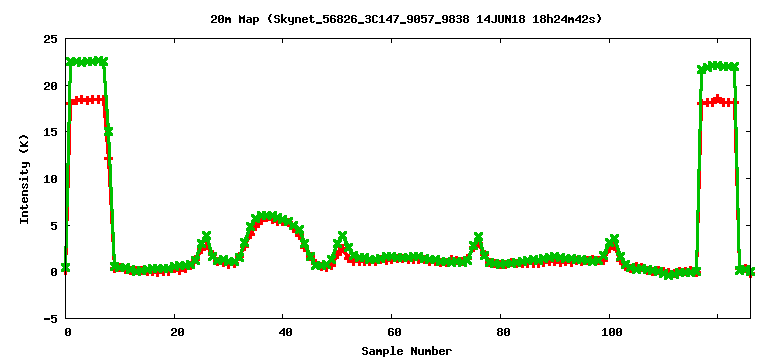
Task: Click the y-axis tick label 20
Action: (x=50, y=85)
